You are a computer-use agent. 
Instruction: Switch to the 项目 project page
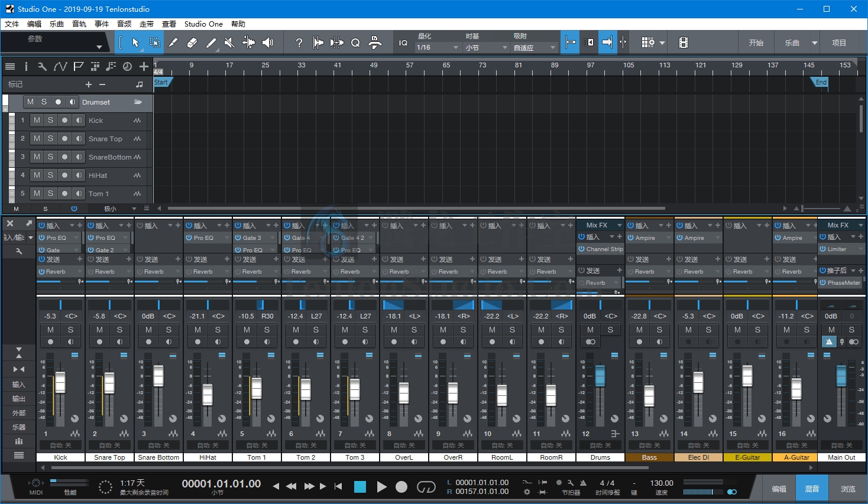tap(839, 43)
